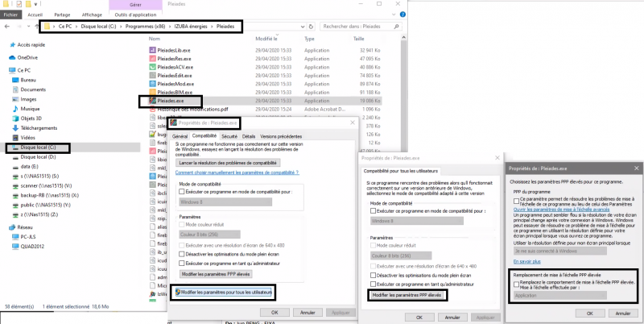
Task: Open Windows 8 dropdown in Compatibilité tab dialog
Action: (225, 201)
